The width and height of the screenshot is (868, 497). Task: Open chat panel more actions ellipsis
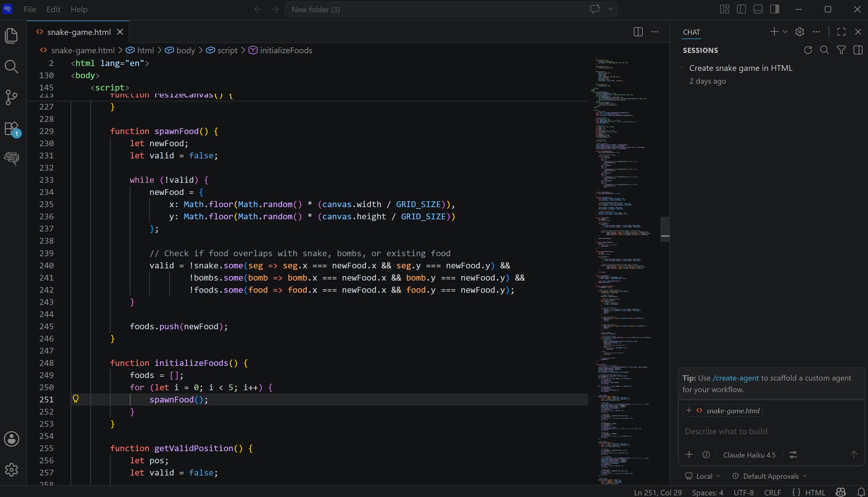point(816,32)
